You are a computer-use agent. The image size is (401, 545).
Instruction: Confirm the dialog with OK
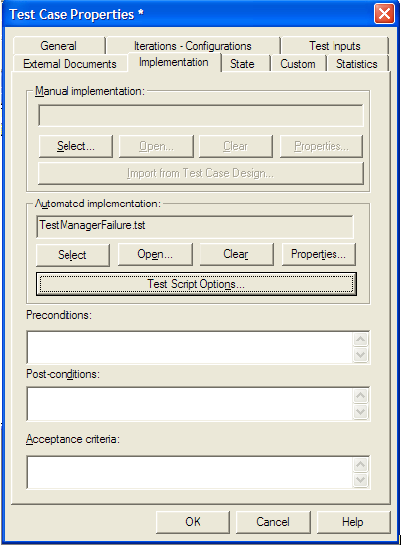pos(193,522)
